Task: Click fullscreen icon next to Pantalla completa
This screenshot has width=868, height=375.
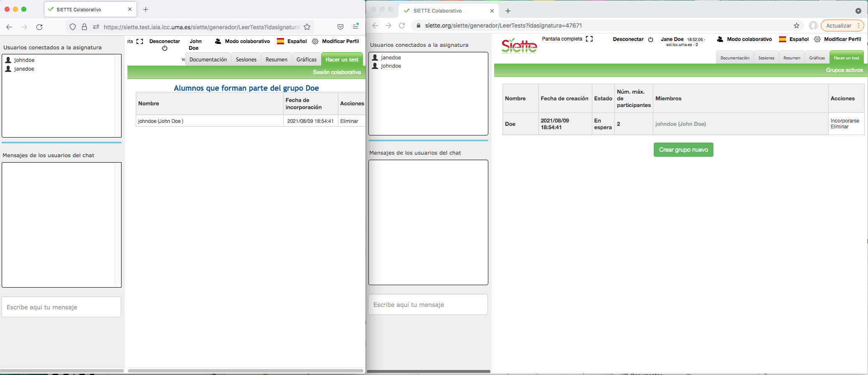Action: coord(589,39)
